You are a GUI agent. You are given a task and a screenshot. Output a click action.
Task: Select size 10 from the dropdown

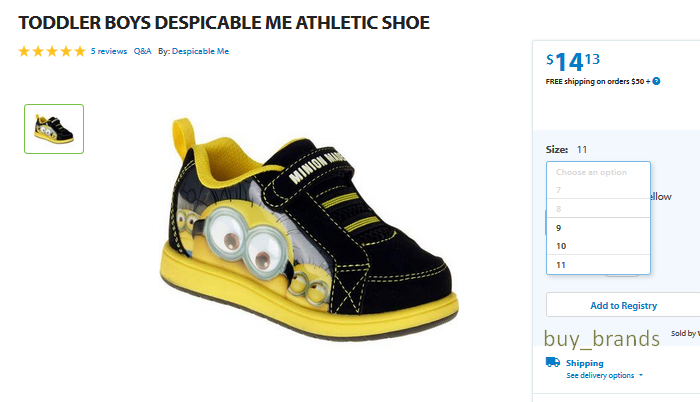click(598, 246)
